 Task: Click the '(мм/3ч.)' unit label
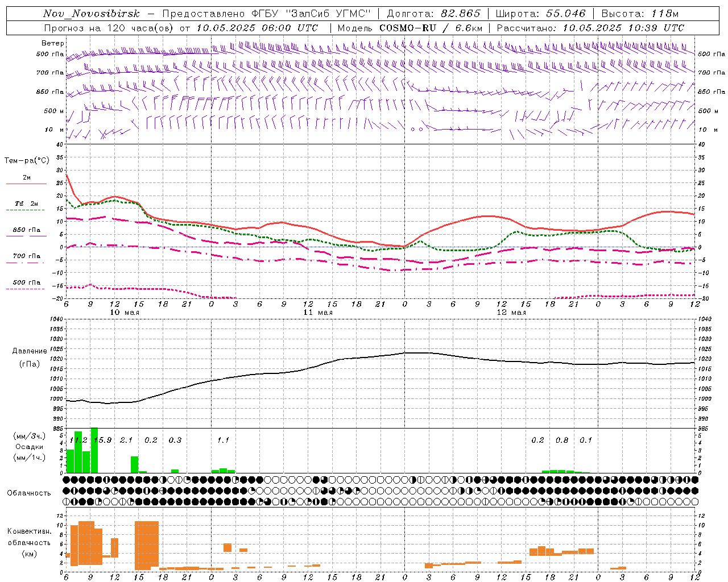pos(30,436)
